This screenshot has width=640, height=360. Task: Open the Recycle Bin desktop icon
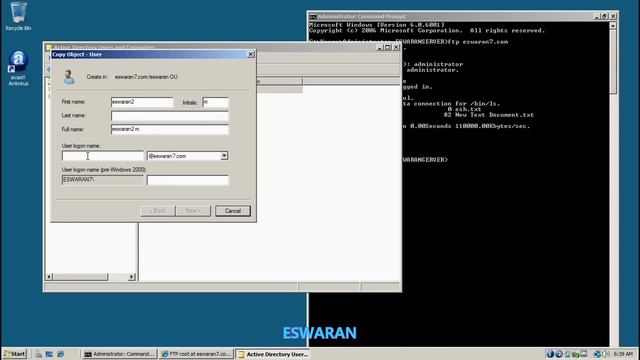coord(18,16)
